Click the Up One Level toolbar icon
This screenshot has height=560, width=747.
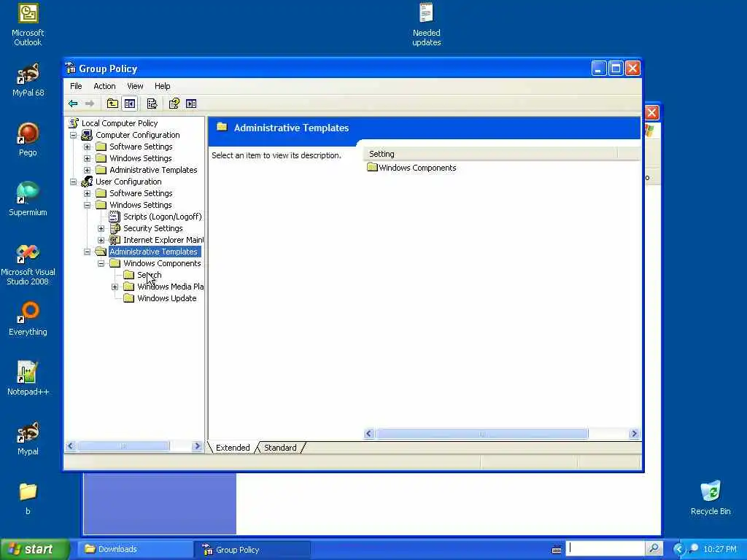click(x=112, y=104)
